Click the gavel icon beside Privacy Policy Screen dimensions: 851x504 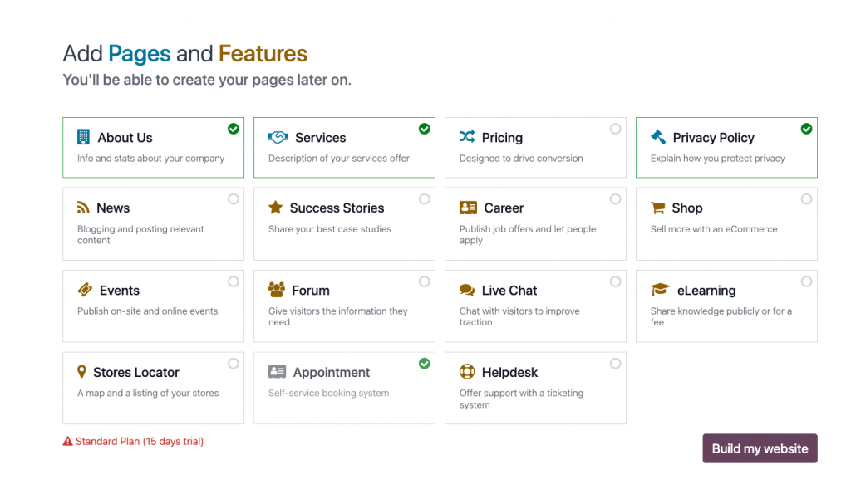(x=658, y=137)
